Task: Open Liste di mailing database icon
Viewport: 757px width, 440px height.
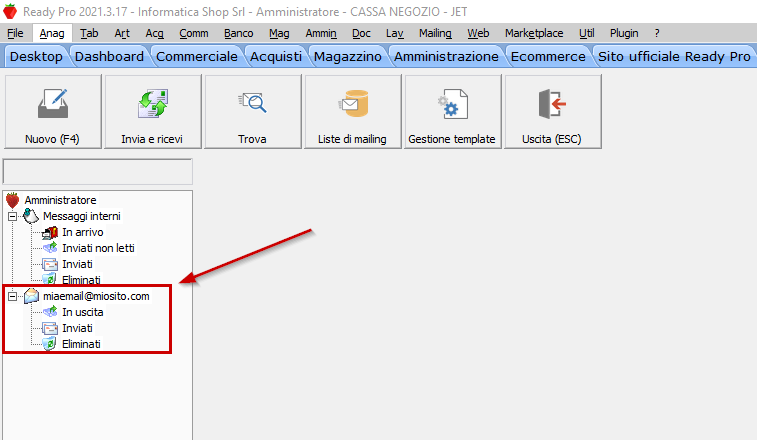Action: coord(353,103)
